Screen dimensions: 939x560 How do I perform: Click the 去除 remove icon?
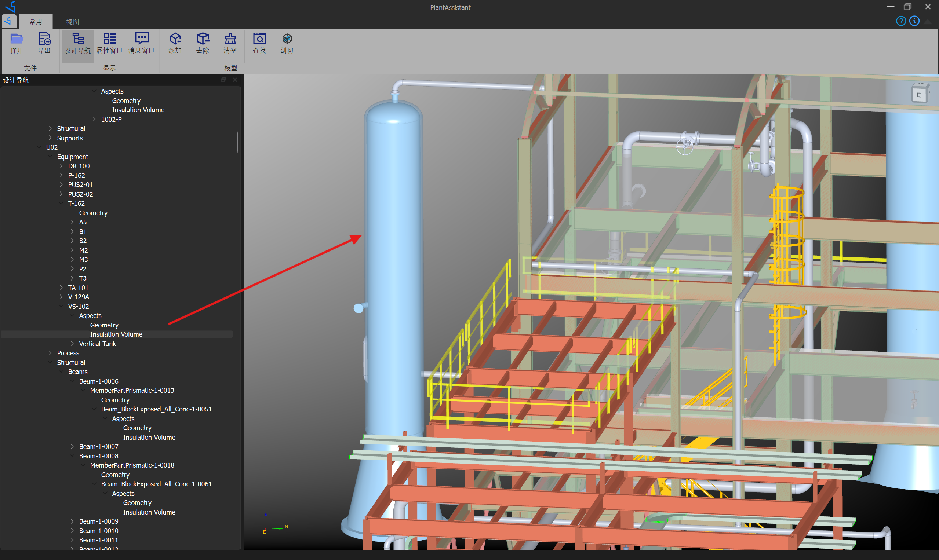point(203,43)
